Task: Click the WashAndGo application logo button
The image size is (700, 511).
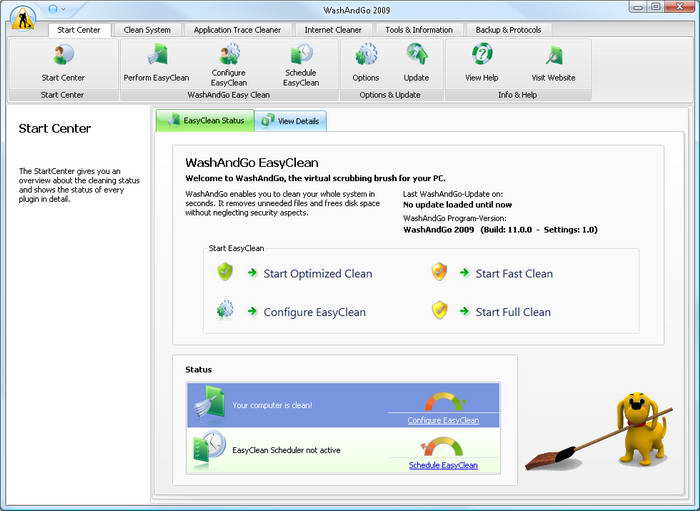Action: (x=23, y=19)
